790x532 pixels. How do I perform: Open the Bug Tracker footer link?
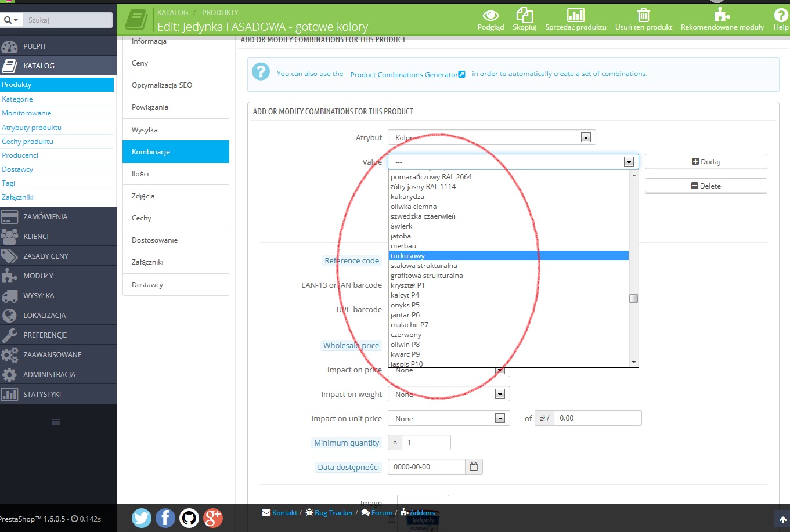329,513
